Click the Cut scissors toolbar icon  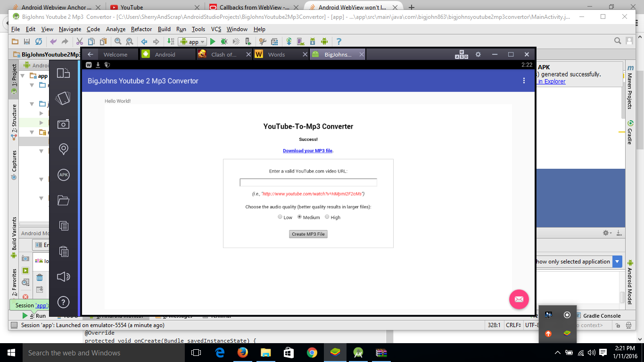tap(80, 41)
